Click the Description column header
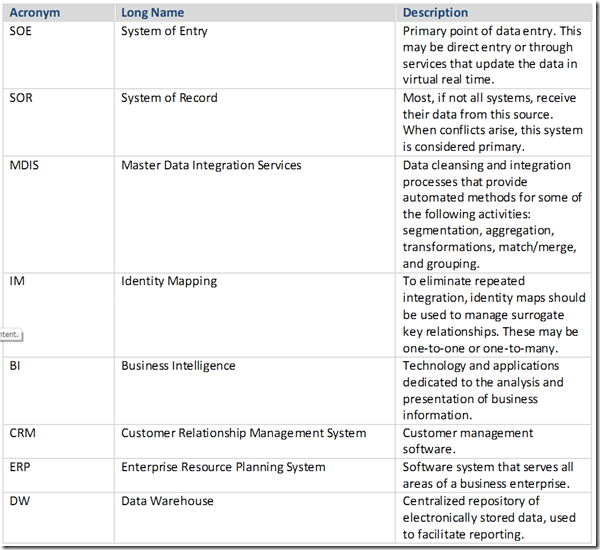The image size is (600, 550). click(x=435, y=13)
